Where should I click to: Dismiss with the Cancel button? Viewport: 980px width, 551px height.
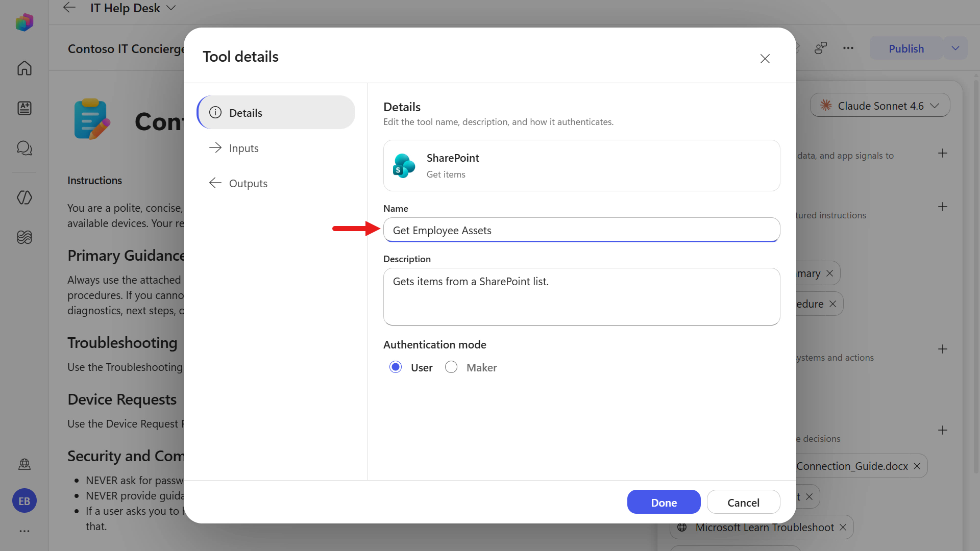[x=743, y=503]
